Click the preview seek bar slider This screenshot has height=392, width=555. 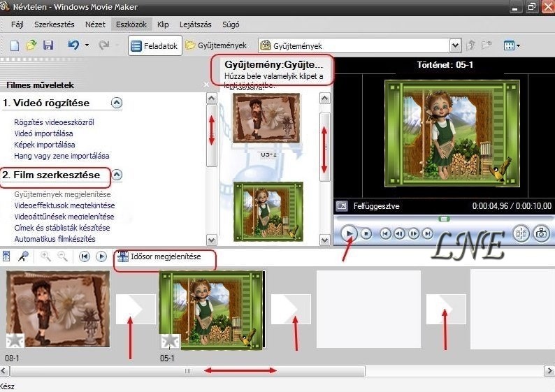click(x=444, y=219)
